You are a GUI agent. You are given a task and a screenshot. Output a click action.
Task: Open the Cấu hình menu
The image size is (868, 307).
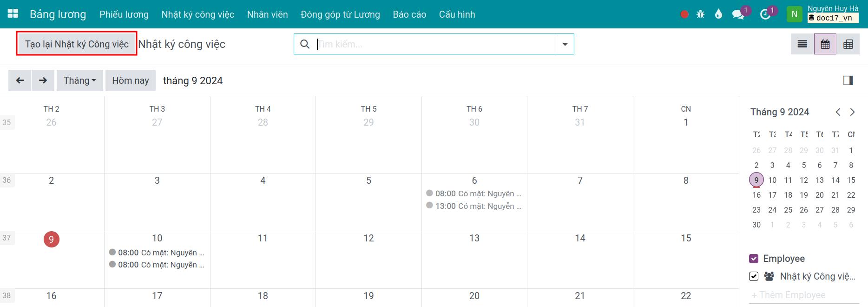[x=457, y=14]
